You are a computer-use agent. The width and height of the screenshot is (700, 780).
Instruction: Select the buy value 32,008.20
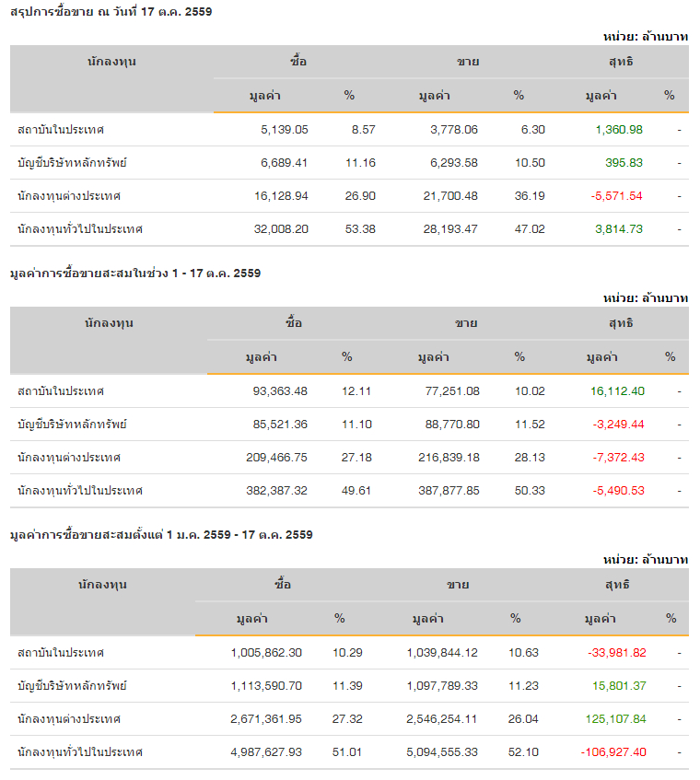click(281, 229)
